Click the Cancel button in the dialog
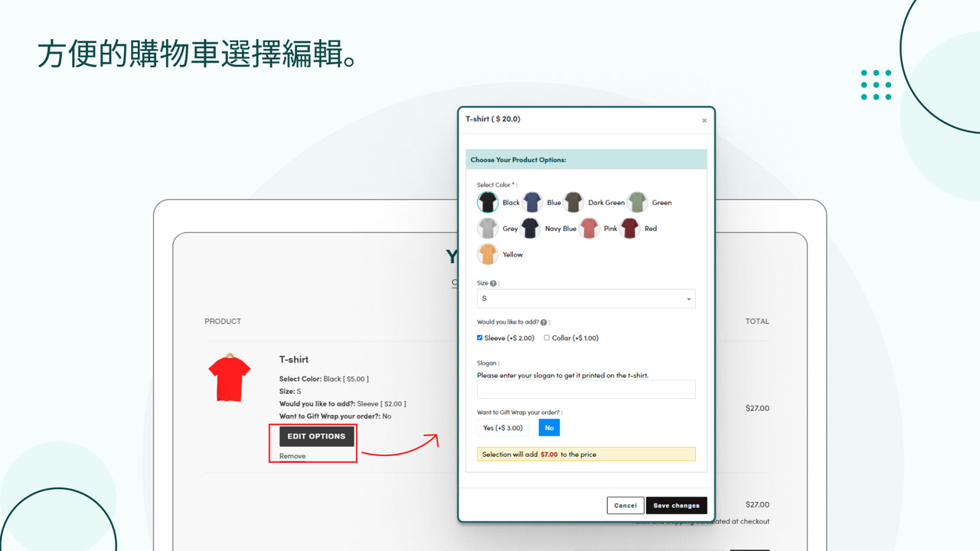Screen dimensions: 980x551 click(x=626, y=505)
